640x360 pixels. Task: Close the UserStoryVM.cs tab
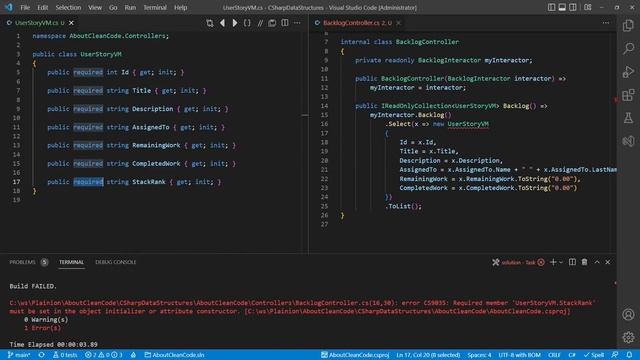click(x=71, y=23)
